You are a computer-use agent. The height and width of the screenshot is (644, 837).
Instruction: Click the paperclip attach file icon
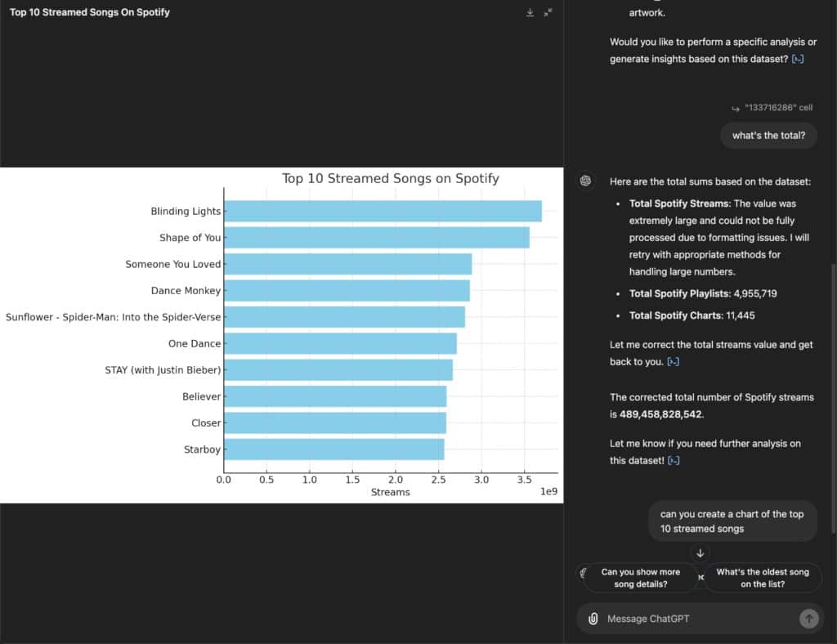click(593, 619)
